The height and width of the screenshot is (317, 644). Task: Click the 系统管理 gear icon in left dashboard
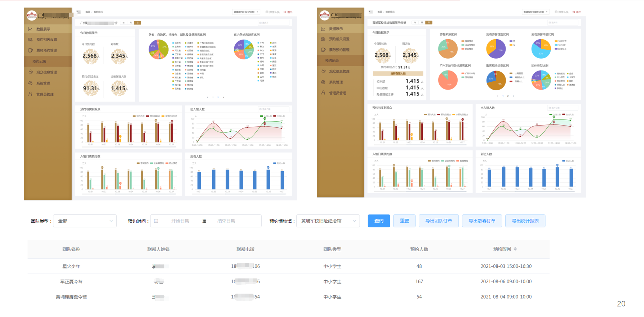(x=30, y=83)
